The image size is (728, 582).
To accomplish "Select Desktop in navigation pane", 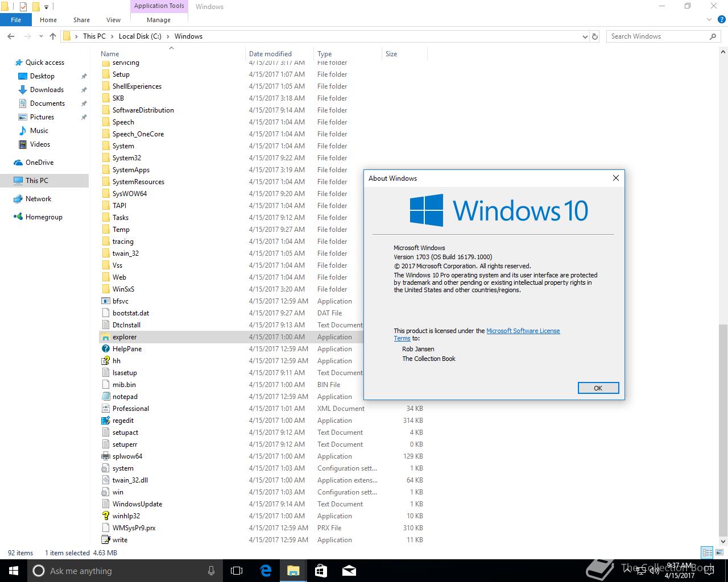I will pos(43,76).
